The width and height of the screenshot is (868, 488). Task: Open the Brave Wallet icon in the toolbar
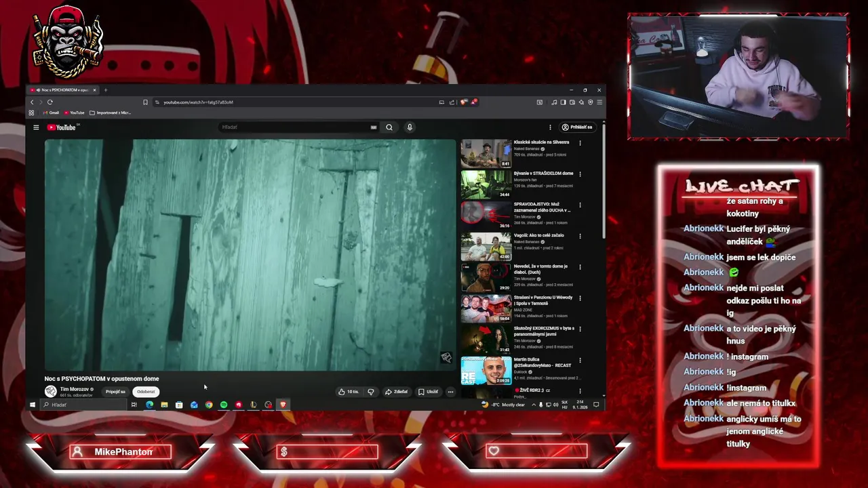572,102
